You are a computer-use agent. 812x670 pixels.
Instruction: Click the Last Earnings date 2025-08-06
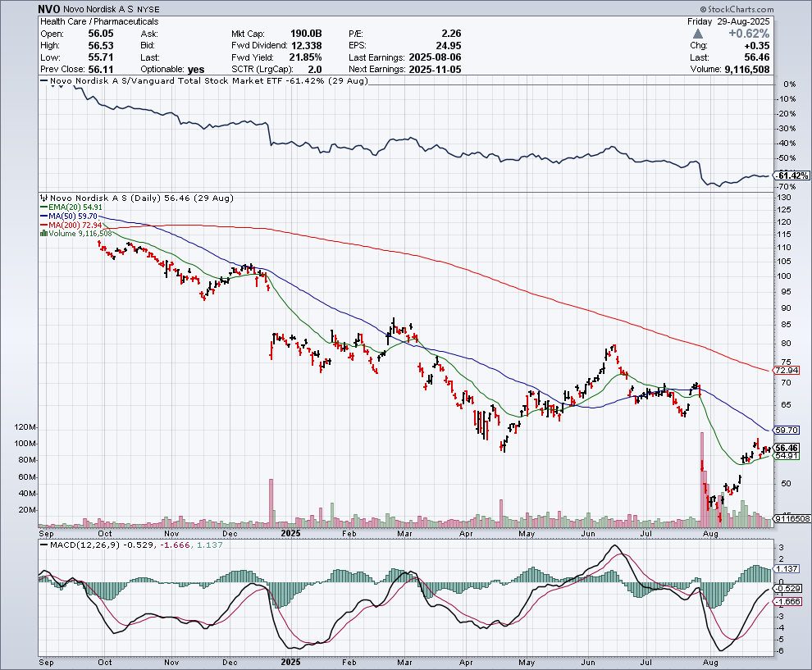coord(435,57)
